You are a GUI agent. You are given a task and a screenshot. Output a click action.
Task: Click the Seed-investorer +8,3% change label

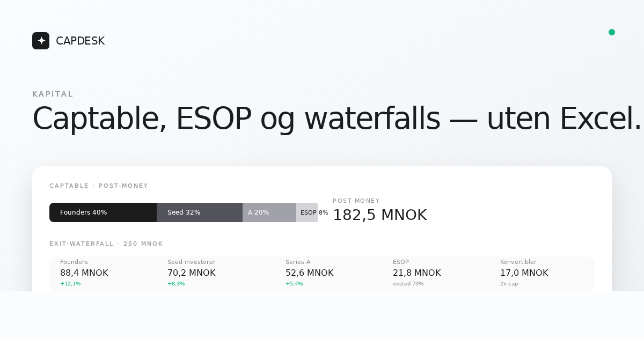(176, 284)
